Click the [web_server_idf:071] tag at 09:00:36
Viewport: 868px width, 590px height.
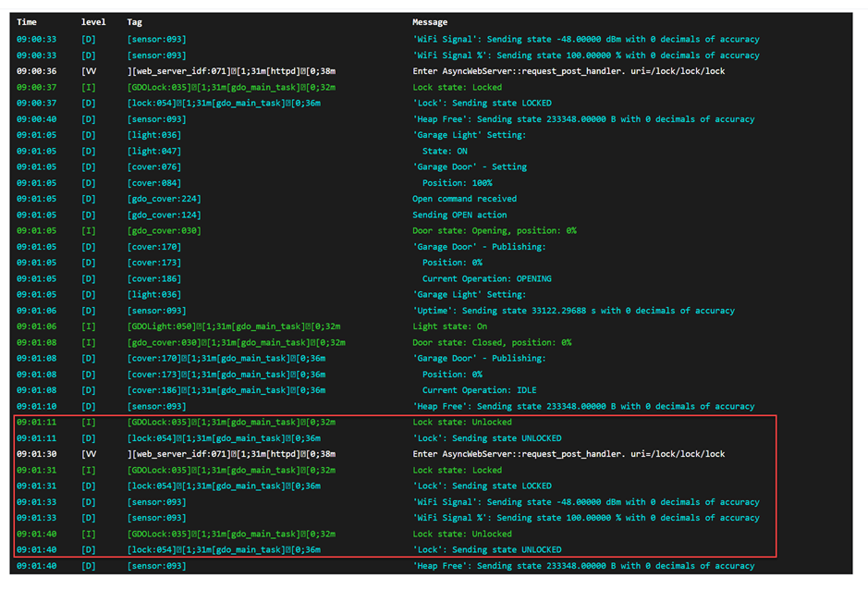[x=231, y=71]
